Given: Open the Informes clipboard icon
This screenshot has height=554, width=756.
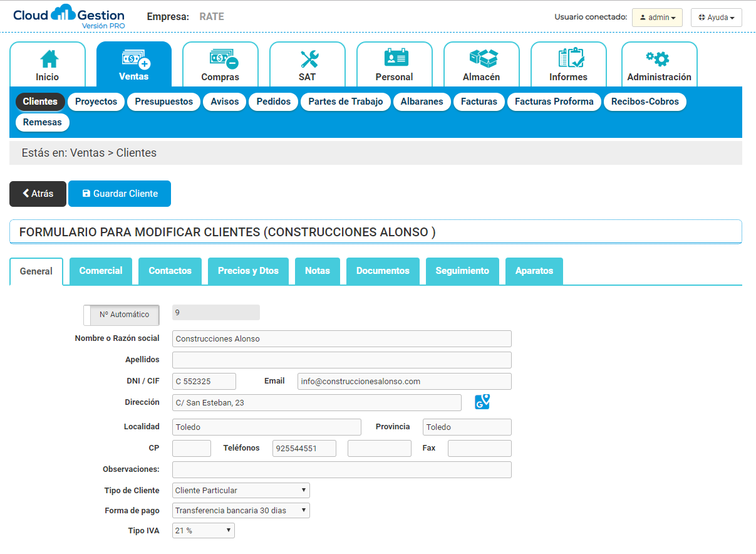Looking at the screenshot, I should [x=571, y=58].
